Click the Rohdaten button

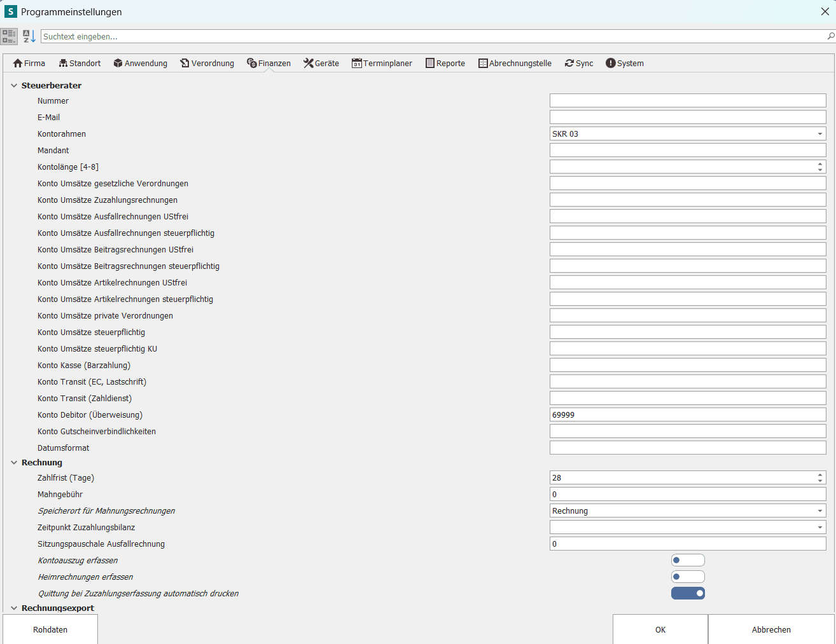pos(50,629)
